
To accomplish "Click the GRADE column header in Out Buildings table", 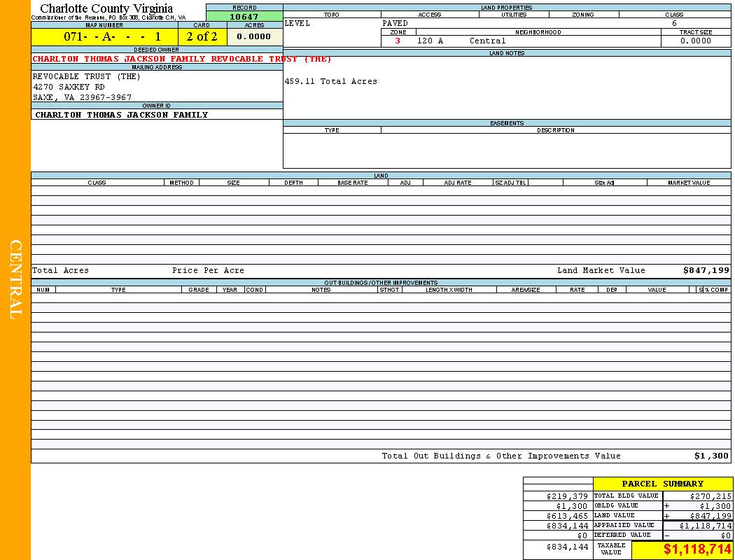I will click(199, 290).
